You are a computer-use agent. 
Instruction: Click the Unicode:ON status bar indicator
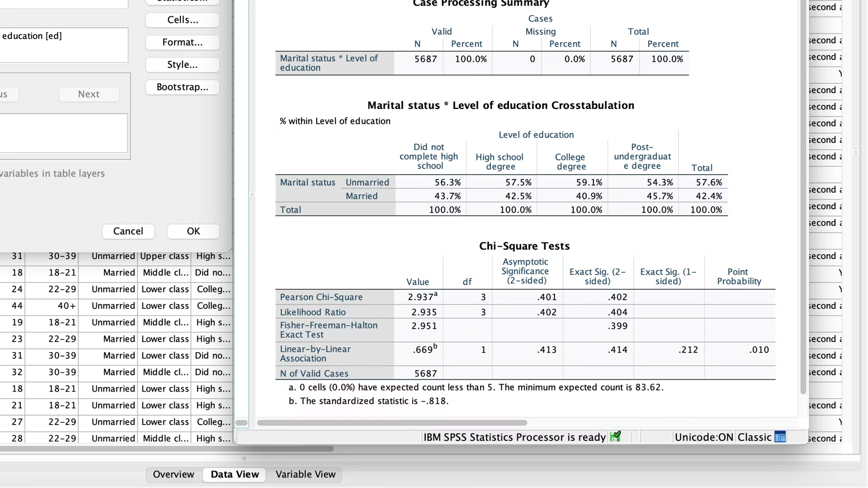click(704, 437)
